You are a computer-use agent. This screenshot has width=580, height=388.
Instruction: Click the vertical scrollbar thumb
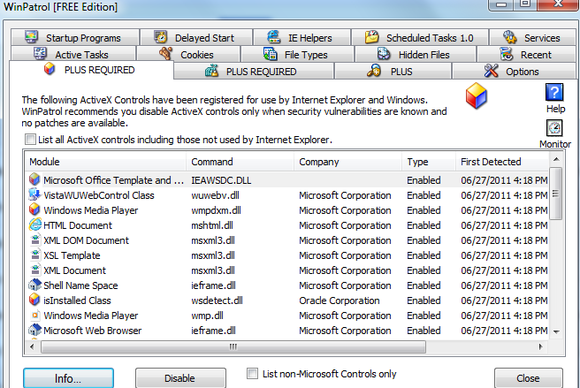tap(556, 194)
